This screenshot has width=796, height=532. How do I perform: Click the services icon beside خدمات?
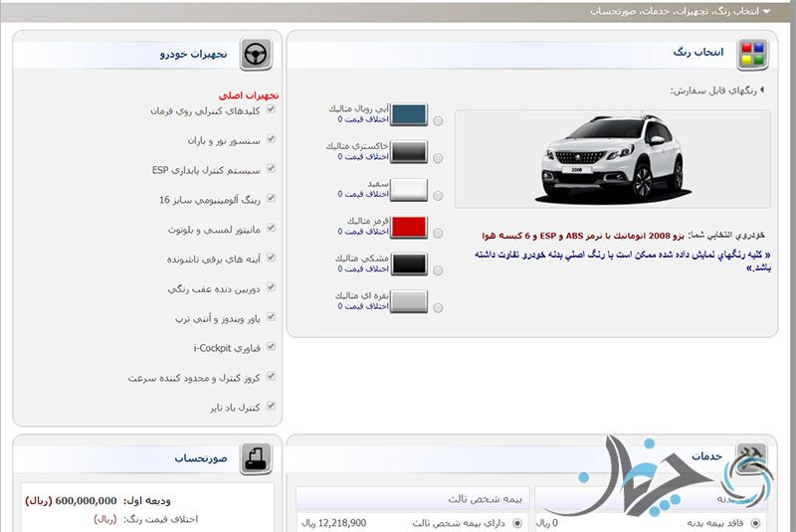tap(751, 457)
